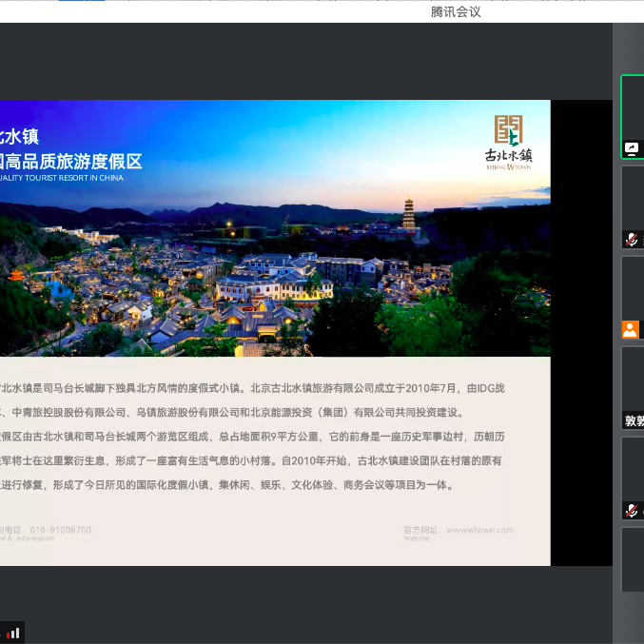Click the screen-sharing icon on the green-bordered participant tile
Image resolution: width=644 pixels, height=644 pixels.
click(x=632, y=148)
